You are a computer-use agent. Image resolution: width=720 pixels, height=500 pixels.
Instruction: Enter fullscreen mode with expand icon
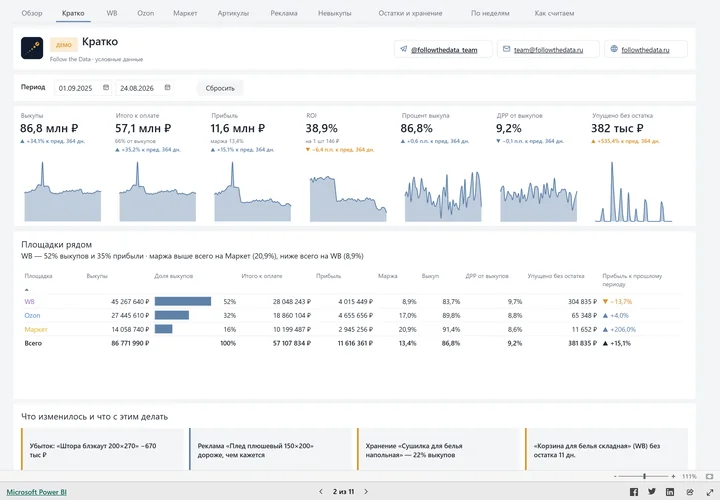click(709, 492)
